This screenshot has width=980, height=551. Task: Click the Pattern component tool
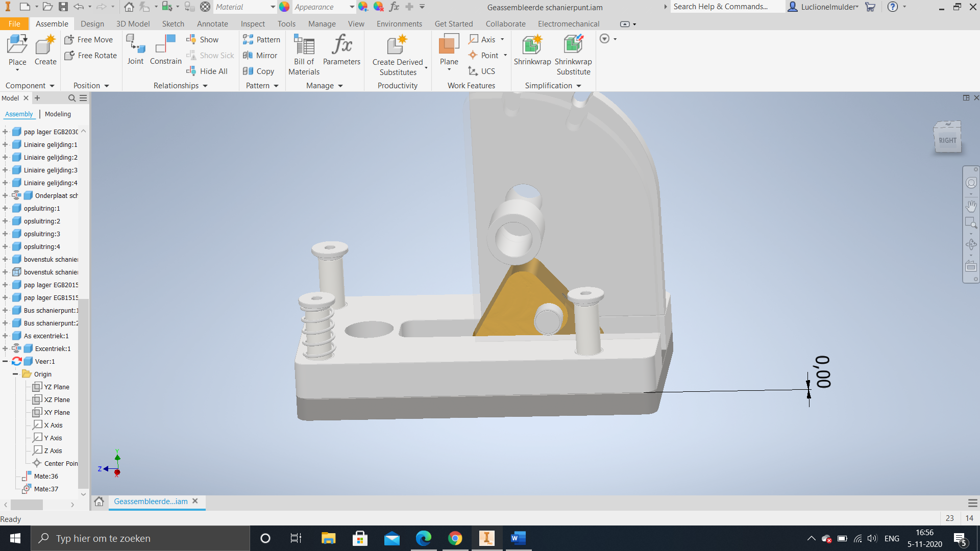[261, 39]
